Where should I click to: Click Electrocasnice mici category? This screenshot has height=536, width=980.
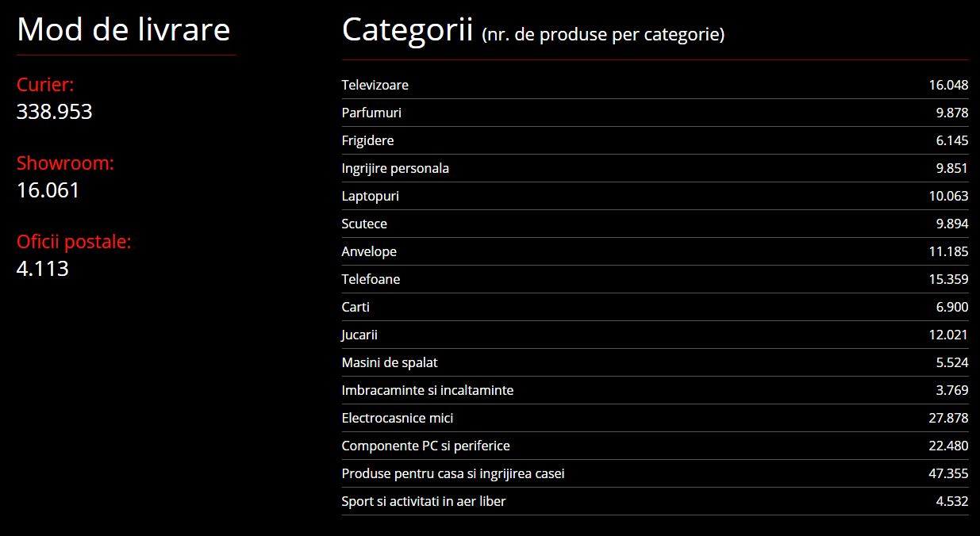click(655, 418)
